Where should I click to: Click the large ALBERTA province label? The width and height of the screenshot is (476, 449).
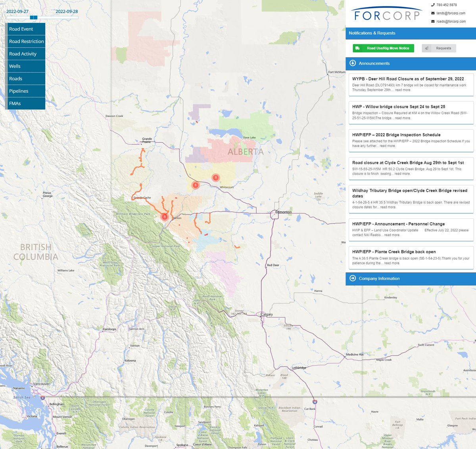(x=246, y=152)
